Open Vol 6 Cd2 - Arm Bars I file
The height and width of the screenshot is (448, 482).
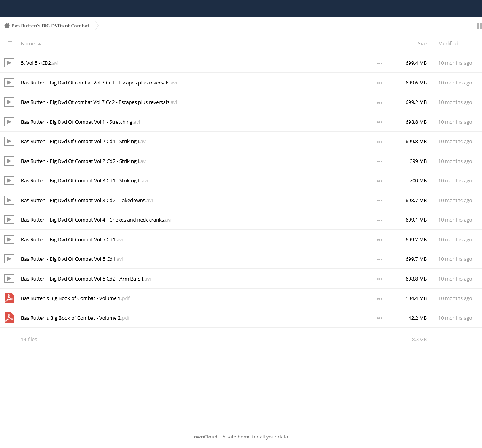86,279
